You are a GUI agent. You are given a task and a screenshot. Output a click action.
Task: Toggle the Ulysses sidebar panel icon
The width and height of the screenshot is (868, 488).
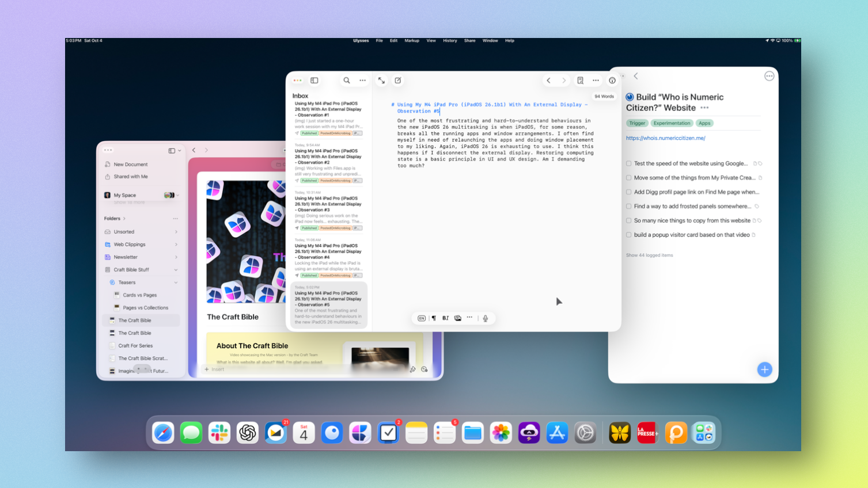pyautogui.click(x=314, y=81)
